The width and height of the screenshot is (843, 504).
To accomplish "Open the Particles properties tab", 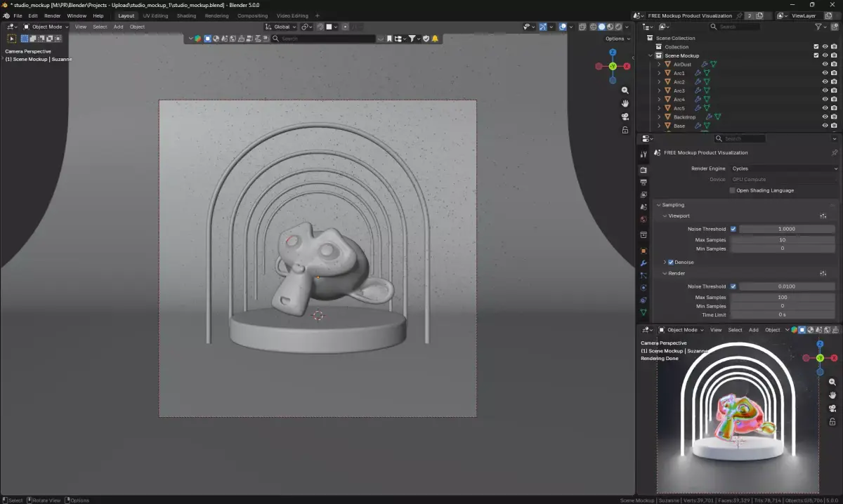I will 643,275.
